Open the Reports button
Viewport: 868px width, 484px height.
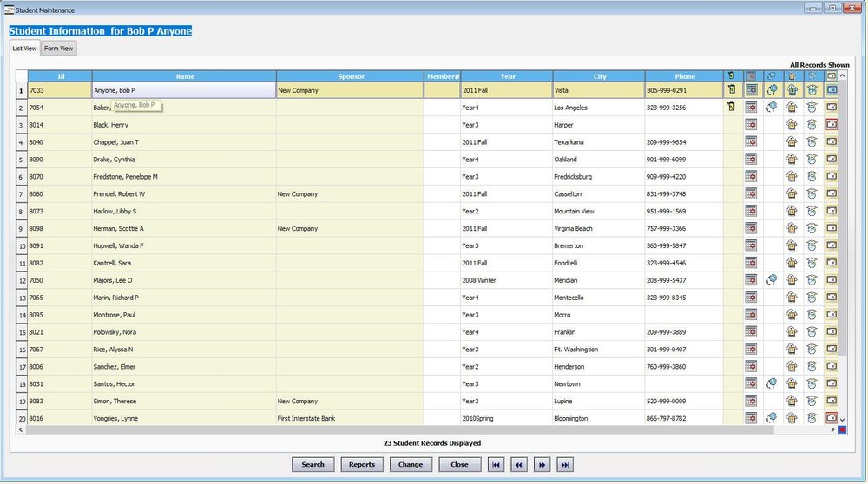[x=362, y=465]
